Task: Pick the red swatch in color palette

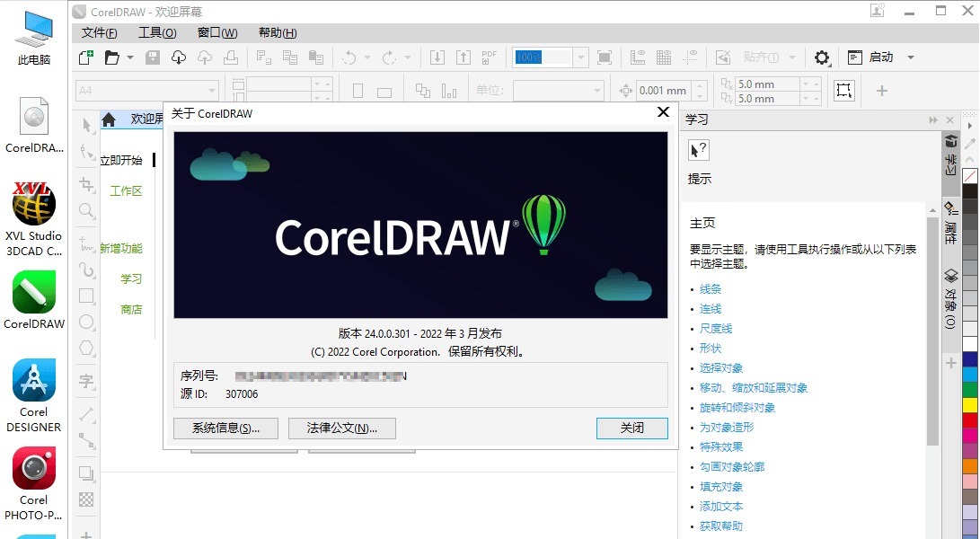Action: tap(970, 419)
